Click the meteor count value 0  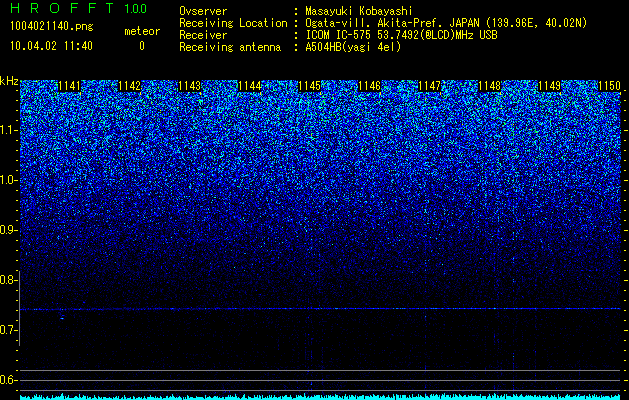pyautogui.click(x=142, y=46)
